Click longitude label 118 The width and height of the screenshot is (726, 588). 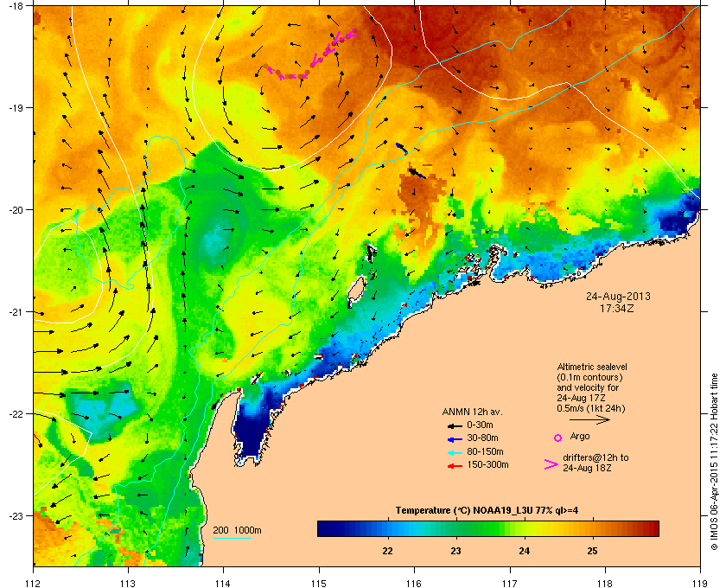(605, 584)
